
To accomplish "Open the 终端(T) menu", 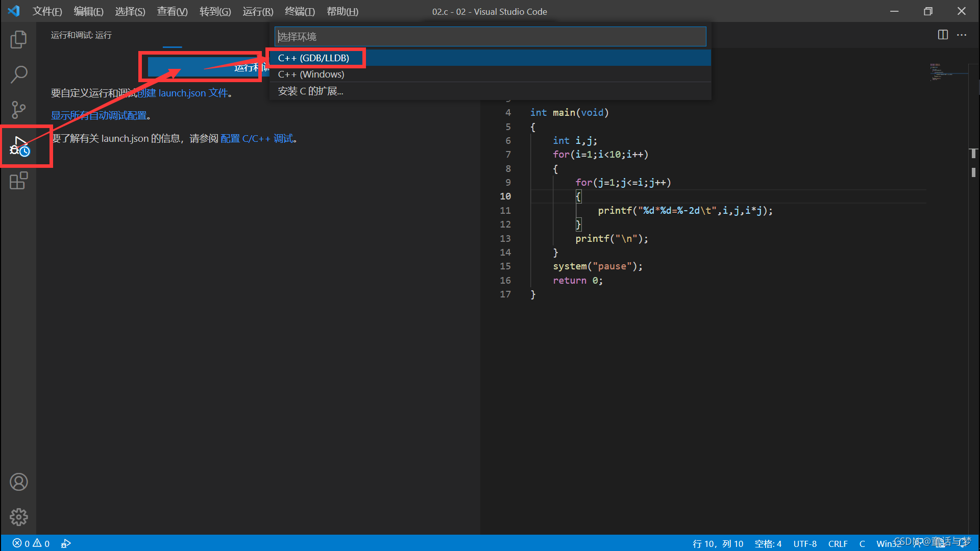I will 300,11.
